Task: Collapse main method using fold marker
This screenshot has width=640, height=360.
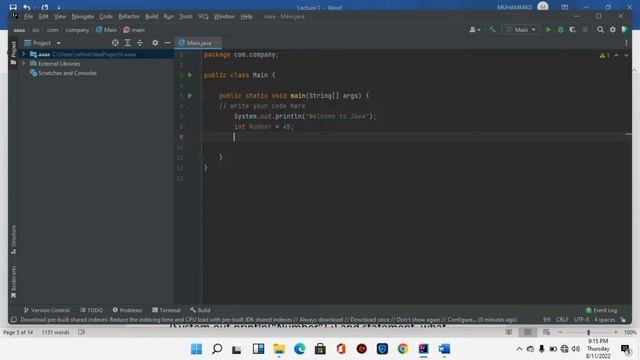Action: point(202,96)
